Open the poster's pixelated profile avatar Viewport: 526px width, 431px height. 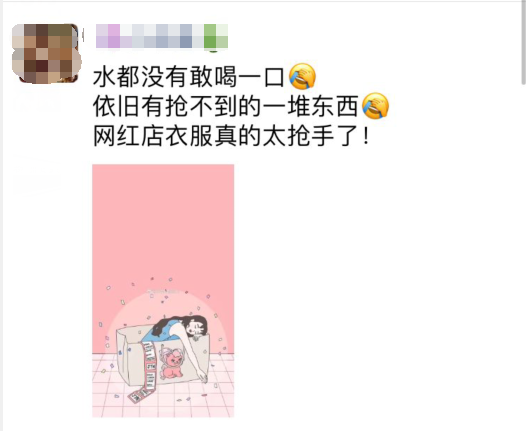click(46, 54)
